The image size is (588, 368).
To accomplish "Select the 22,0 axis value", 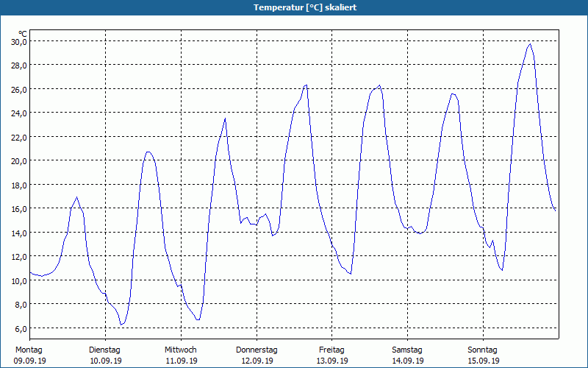I will pyautogui.click(x=19, y=137).
